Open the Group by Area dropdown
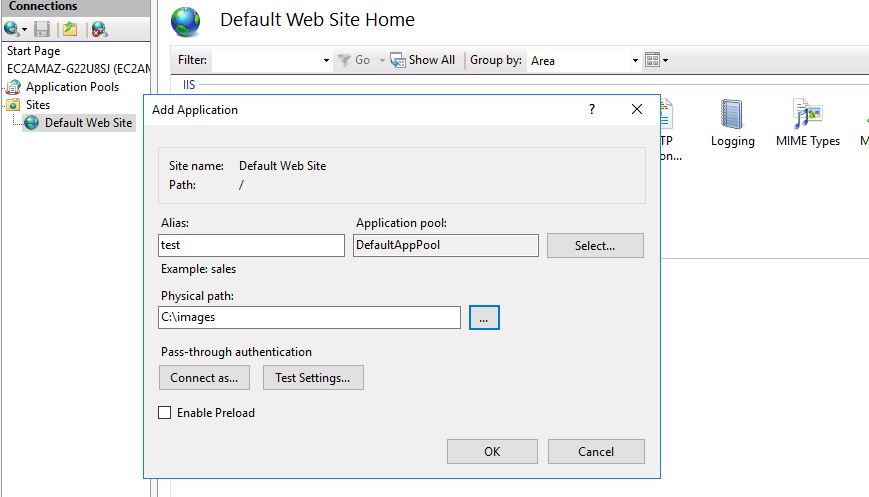869x497 pixels. click(x=584, y=60)
